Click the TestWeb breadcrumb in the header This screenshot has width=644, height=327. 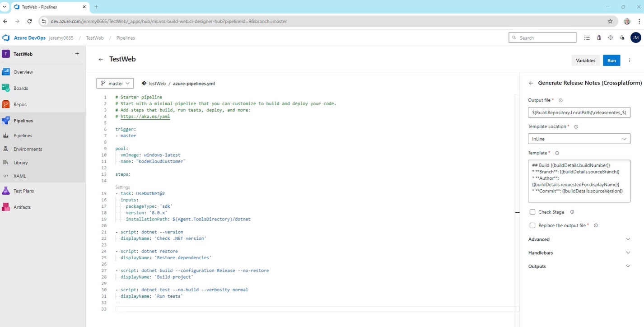tap(95, 38)
